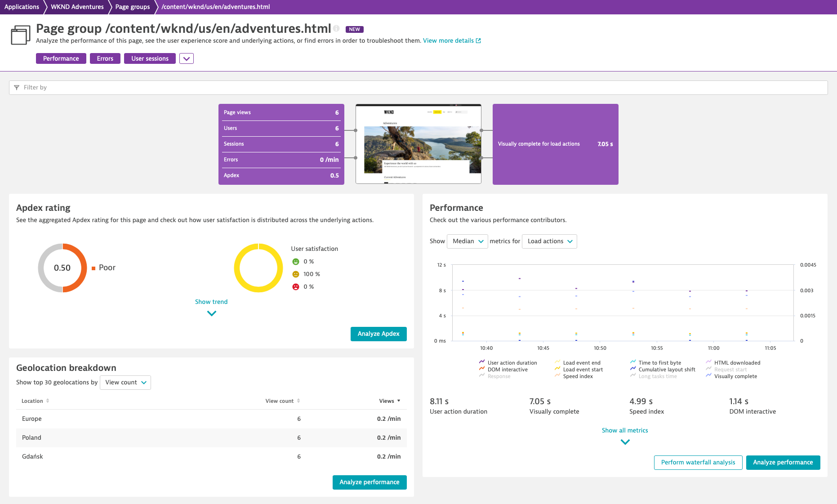Screen dimensions: 837x504
Task: Click the sort icon on the Location column
Action: click(48, 401)
